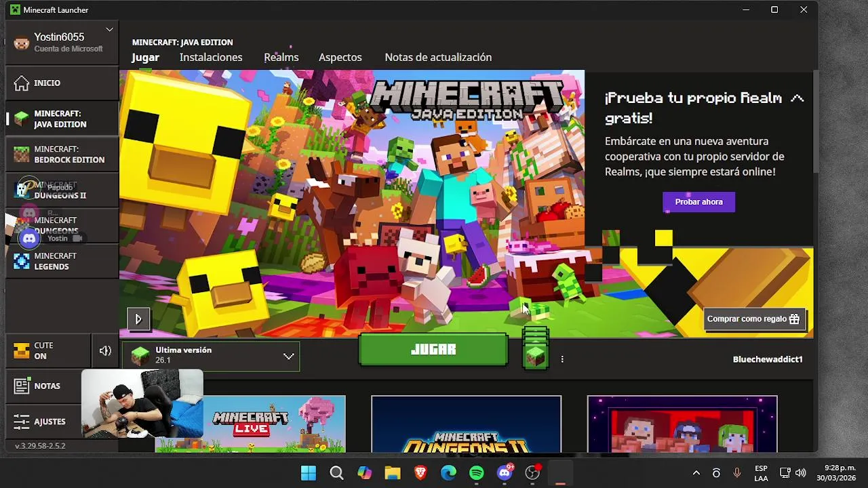Click Comprar como regalo gift button
Image resolution: width=868 pixels, height=488 pixels.
point(753,319)
